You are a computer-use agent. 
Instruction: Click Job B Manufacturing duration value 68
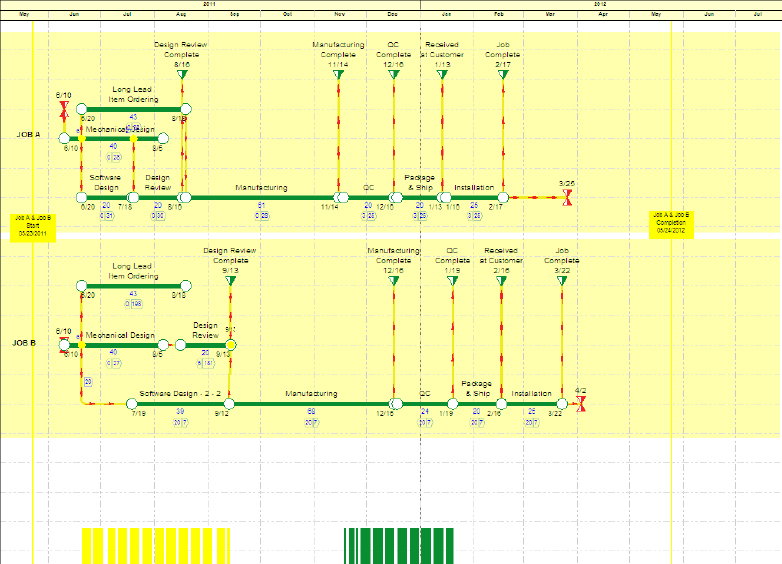coord(311,411)
